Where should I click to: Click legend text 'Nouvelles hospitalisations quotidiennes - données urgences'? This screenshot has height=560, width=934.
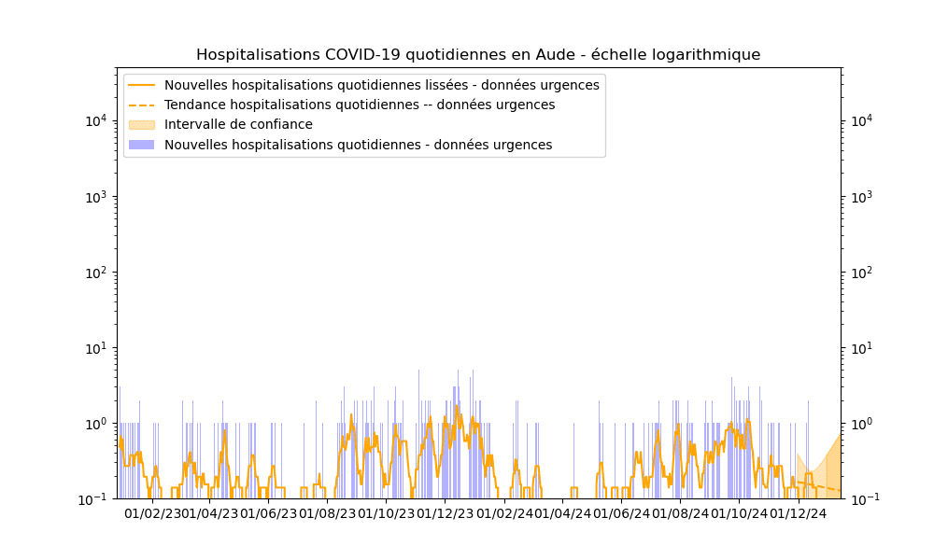pyautogui.click(x=359, y=145)
